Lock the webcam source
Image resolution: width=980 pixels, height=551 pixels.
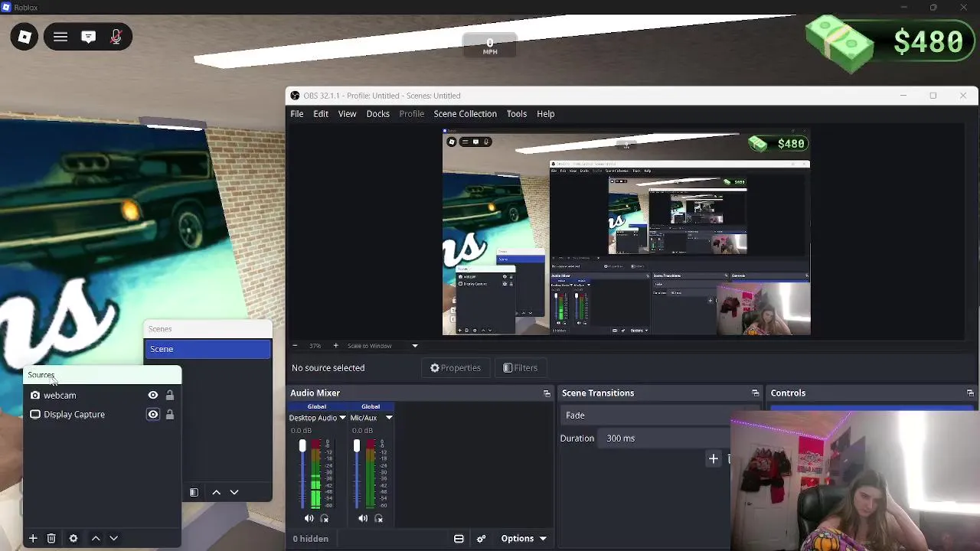pyautogui.click(x=170, y=396)
